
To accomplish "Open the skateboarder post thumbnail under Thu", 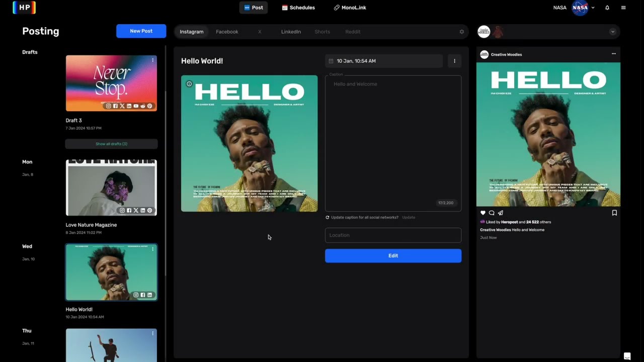I will pyautogui.click(x=111, y=345).
